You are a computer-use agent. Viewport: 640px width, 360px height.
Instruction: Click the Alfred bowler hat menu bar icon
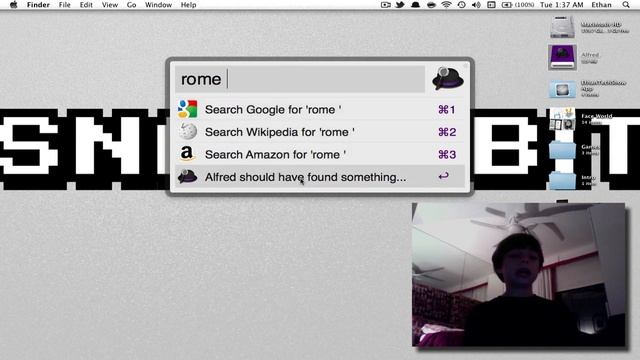[x=416, y=5]
